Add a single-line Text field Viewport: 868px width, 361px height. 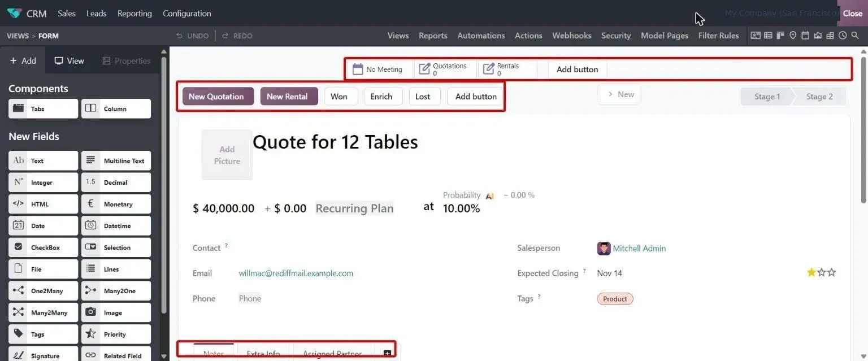(43, 161)
